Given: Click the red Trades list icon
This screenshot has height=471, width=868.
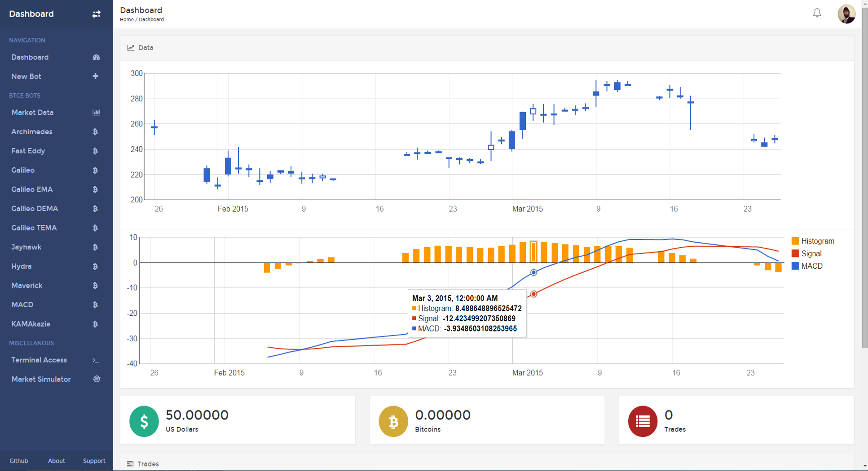Looking at the screenshot, I should (643, 421).
